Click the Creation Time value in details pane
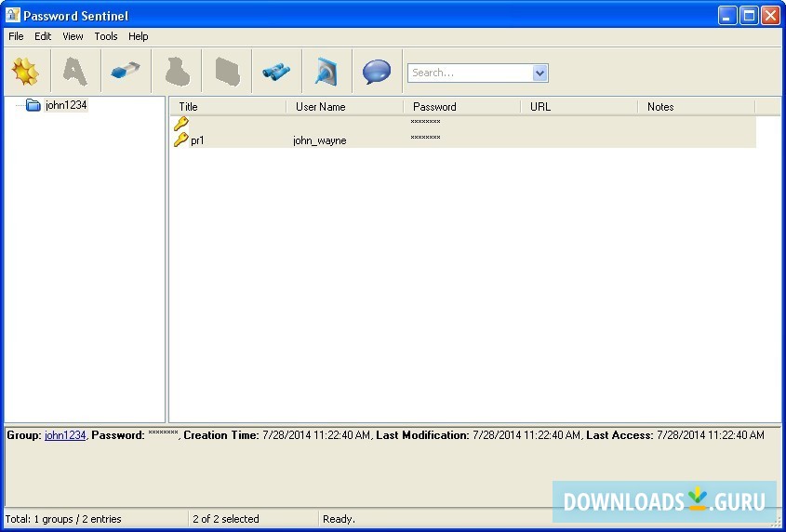Screen dimensions: 786x532 click(x=317, y=435)
